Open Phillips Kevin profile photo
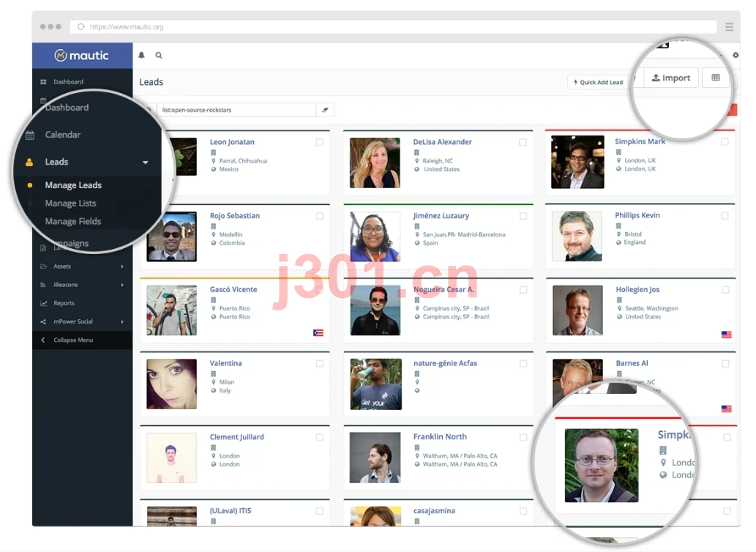Image resolution: width=756 pixels, height=552 pixels. (x=577, y=236)
